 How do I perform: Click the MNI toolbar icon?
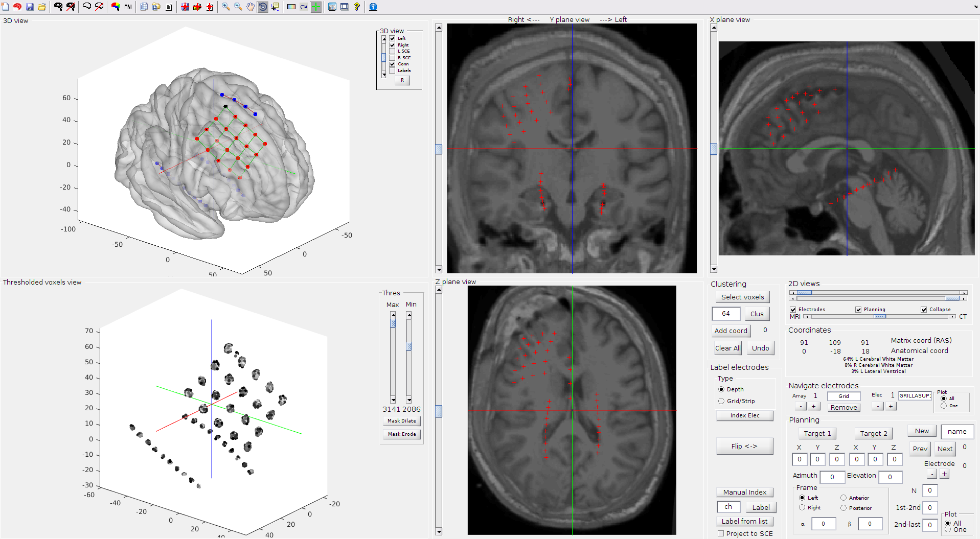point(128,7)
